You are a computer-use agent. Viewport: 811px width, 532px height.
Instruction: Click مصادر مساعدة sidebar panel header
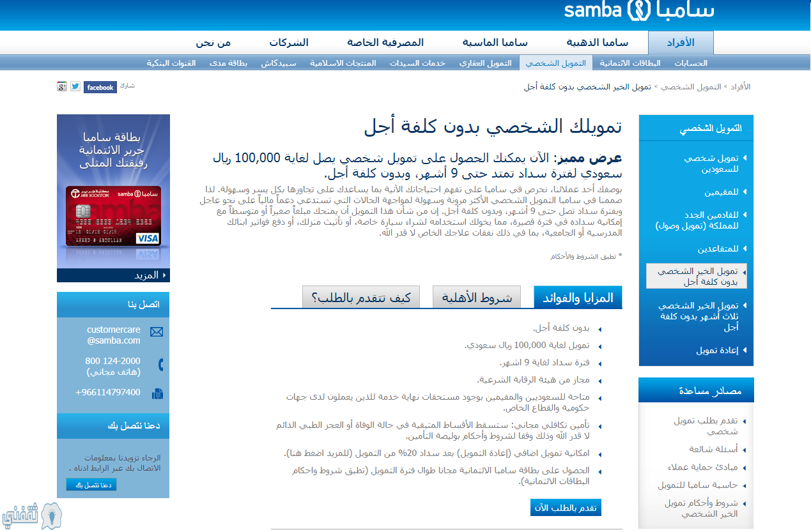pos(696,390)
